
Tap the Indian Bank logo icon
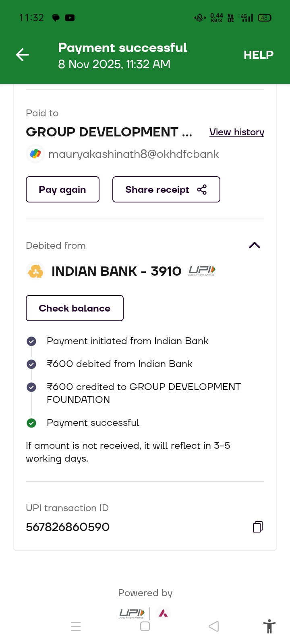[35, 271]
